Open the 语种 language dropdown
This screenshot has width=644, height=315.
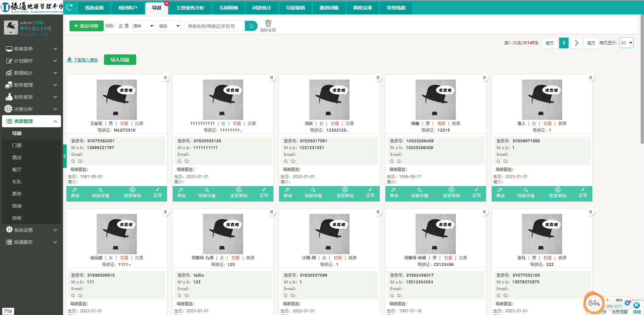coord(143,26)
